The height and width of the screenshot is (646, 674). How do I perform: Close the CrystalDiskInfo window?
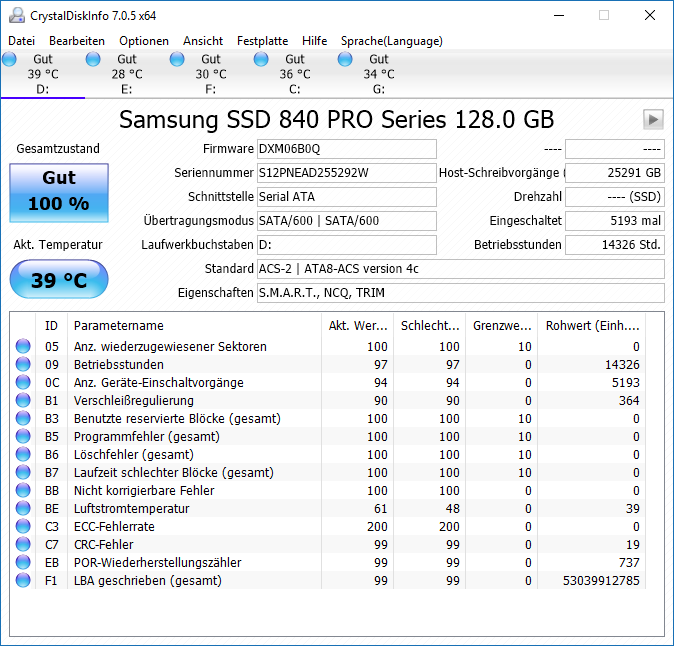tap(650, 15)
